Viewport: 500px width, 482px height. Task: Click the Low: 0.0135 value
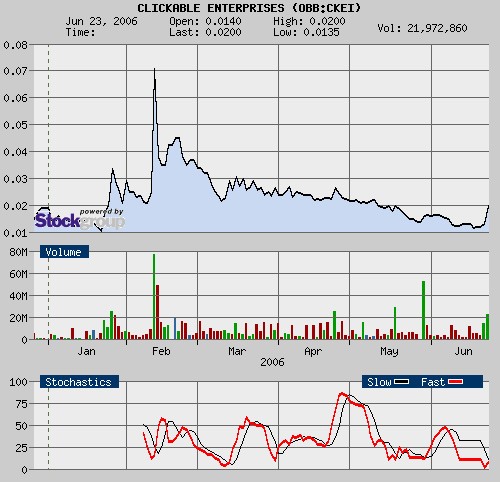306,32
